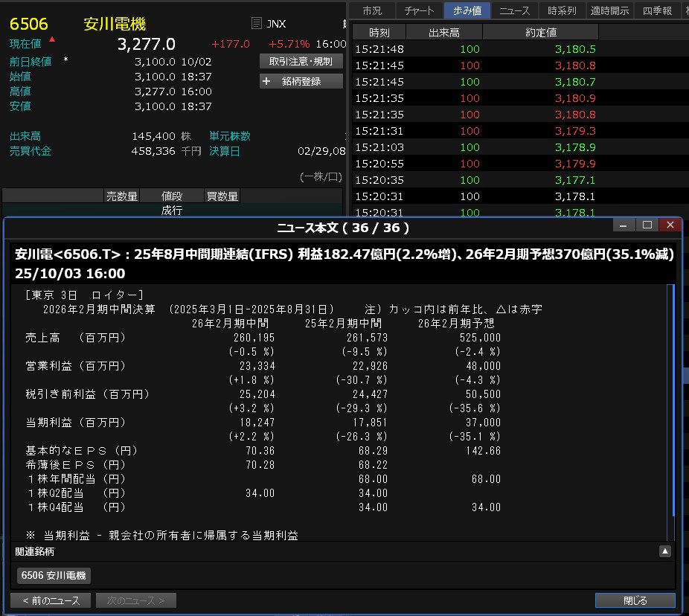Screen dimensions: 689x616
Task: Switch to the 時系列 tab
Action: pyautogui.click(x=562, y=10)
